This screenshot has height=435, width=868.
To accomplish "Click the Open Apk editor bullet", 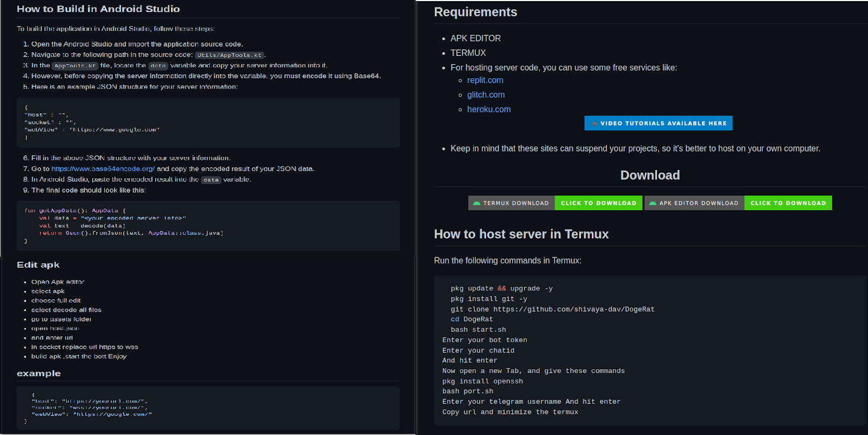I will point(58,282).
